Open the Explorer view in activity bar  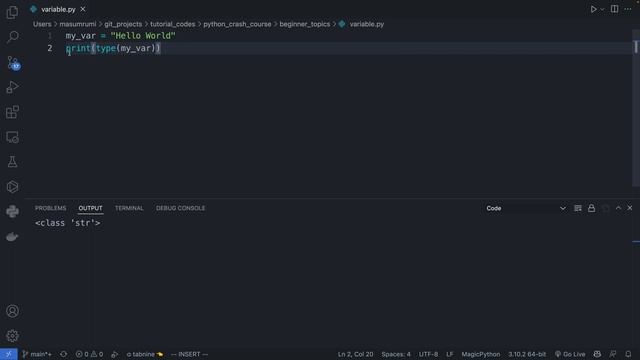[12, 13]
